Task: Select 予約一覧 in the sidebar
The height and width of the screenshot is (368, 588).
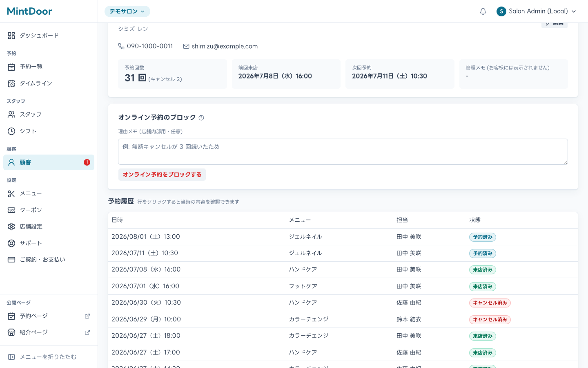Action: point(49,67)
